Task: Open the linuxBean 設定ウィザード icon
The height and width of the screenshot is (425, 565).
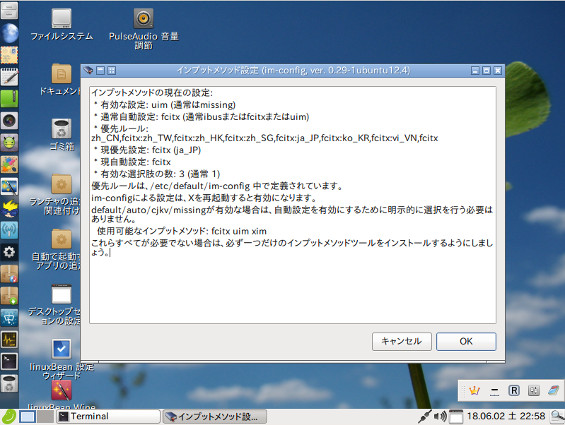Action: (62, 359)
